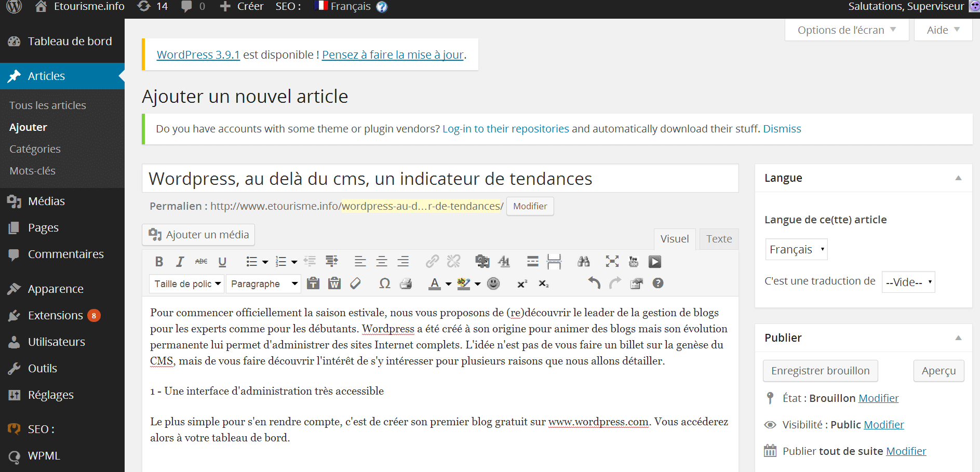Open the bulleted list style dropdown arrow
The height and width of the screenshot is (472, 980).
point(265,262)
